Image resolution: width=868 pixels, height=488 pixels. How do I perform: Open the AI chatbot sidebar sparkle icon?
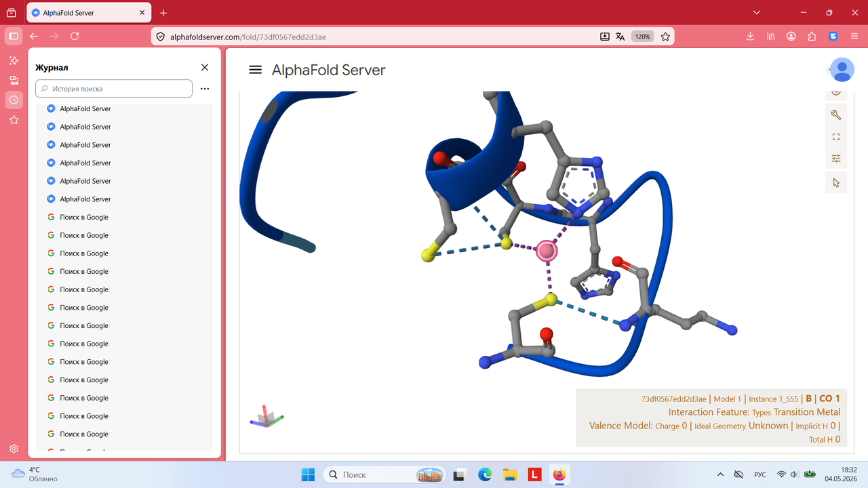tap(14, 61)
